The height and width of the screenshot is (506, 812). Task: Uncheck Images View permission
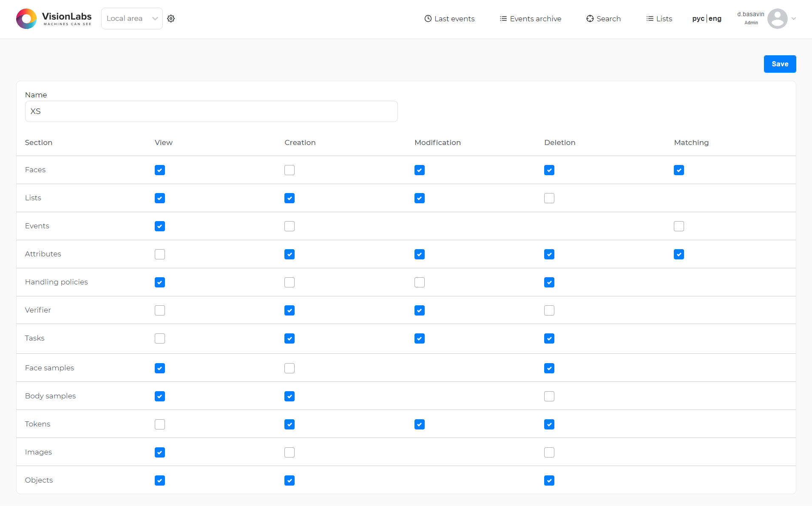click(x=160, y=452)
